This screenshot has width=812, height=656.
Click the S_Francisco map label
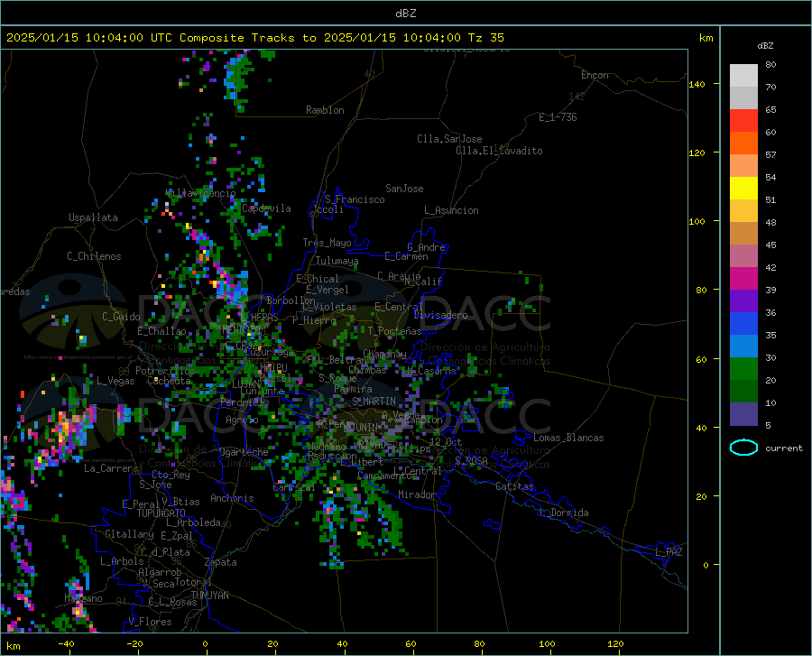[355, 199]
